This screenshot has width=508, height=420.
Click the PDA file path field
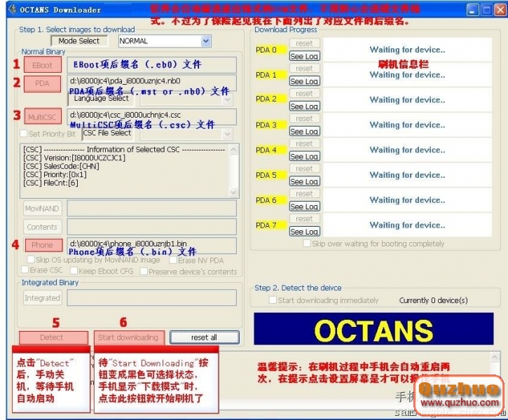(151, 83)
